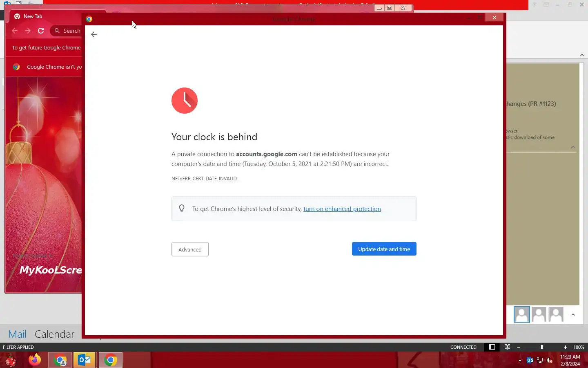Click FILTER APPLIED status text
The image size is (588, 368).
click(18, 347)
